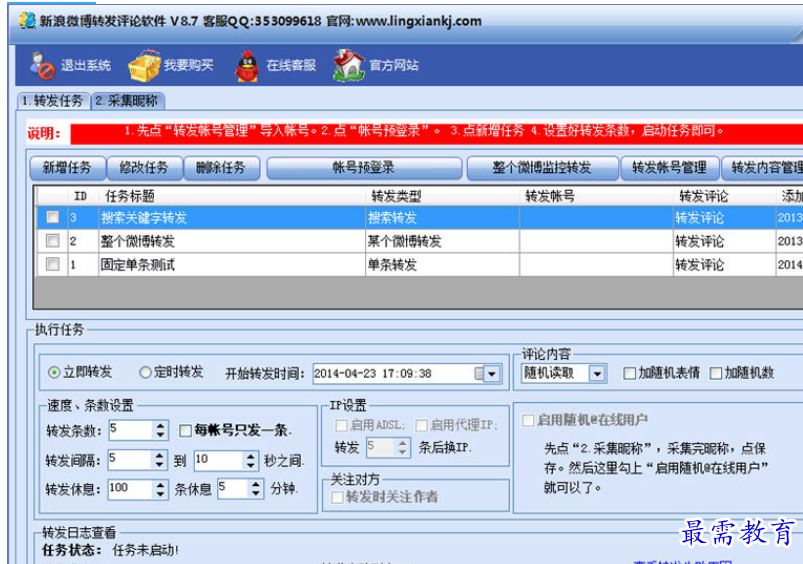803x564 pixels.
Task: Click the house official website icon
Action: tap(349, 65)
